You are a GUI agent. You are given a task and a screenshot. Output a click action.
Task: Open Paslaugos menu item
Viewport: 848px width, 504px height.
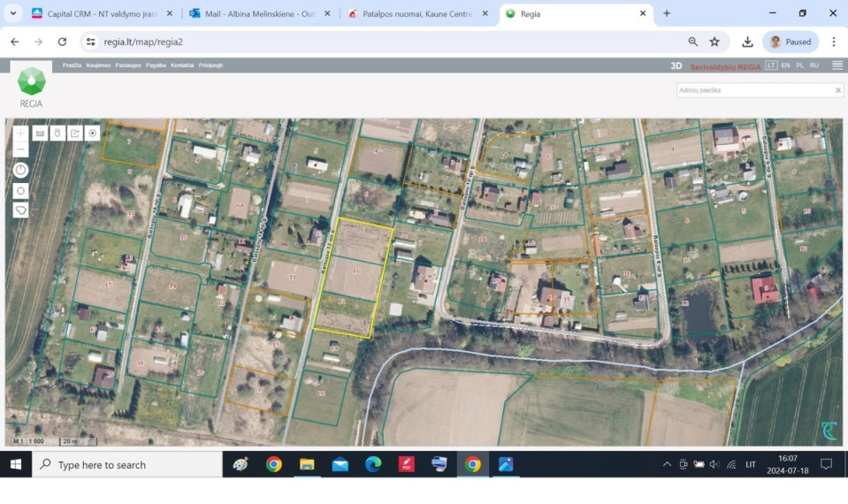point(128,65)
